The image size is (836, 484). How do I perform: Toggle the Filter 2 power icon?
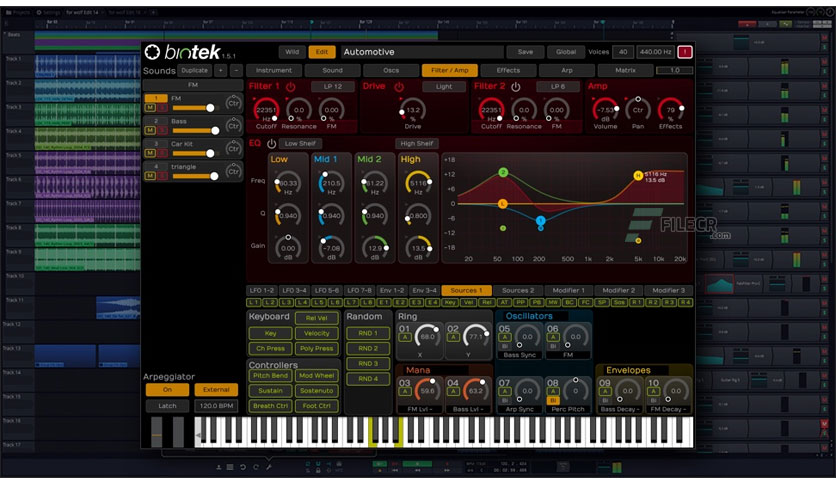click(516, 86)
